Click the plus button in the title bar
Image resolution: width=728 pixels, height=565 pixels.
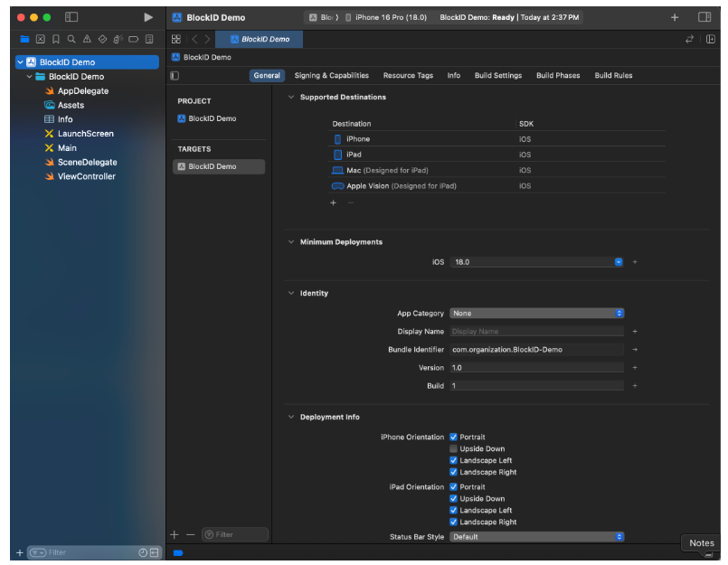[675, 17]
